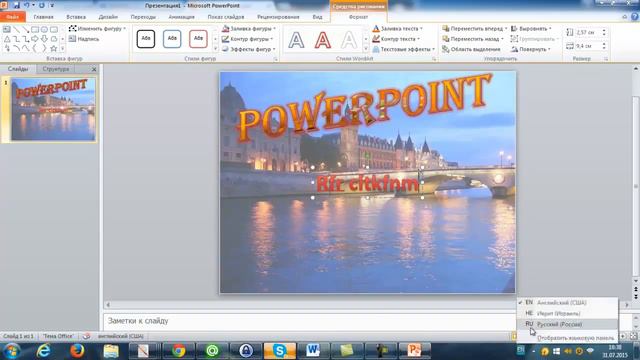The width and height of the screenshot is (640, 360).
Task: Select the arrow line shape
Action: point(25,29)
